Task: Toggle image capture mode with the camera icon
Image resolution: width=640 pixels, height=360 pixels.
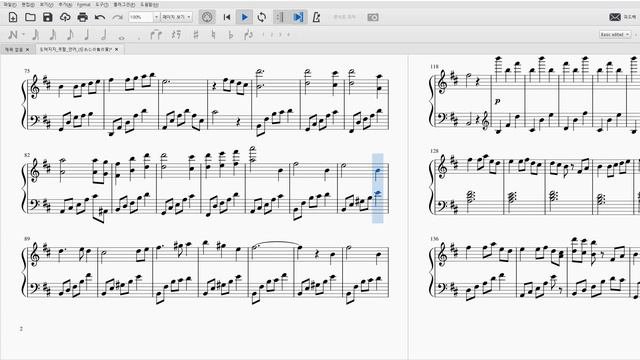Action: [x=373, y=17]
